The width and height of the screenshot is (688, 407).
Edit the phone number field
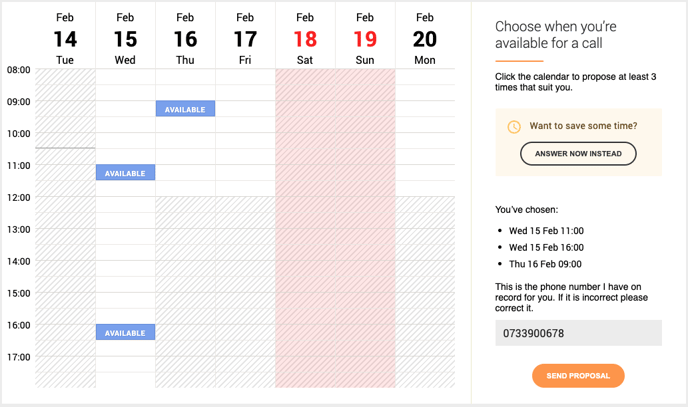click(x=578, y=333)
